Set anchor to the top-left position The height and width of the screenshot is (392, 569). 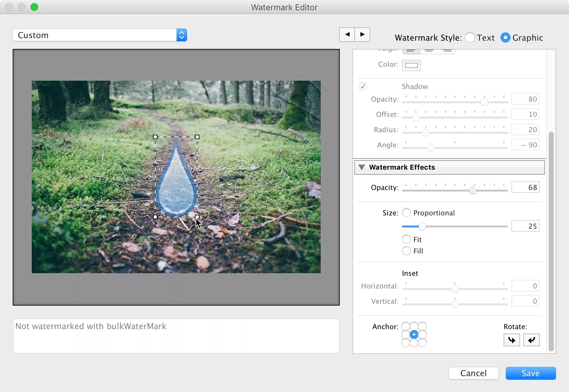(406, 326)
